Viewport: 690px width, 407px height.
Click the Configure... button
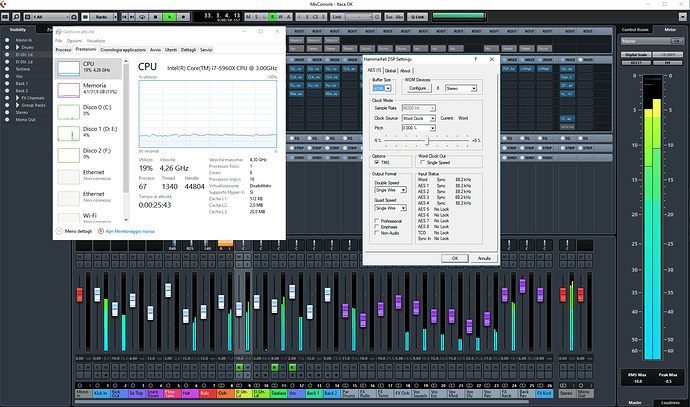417,88
